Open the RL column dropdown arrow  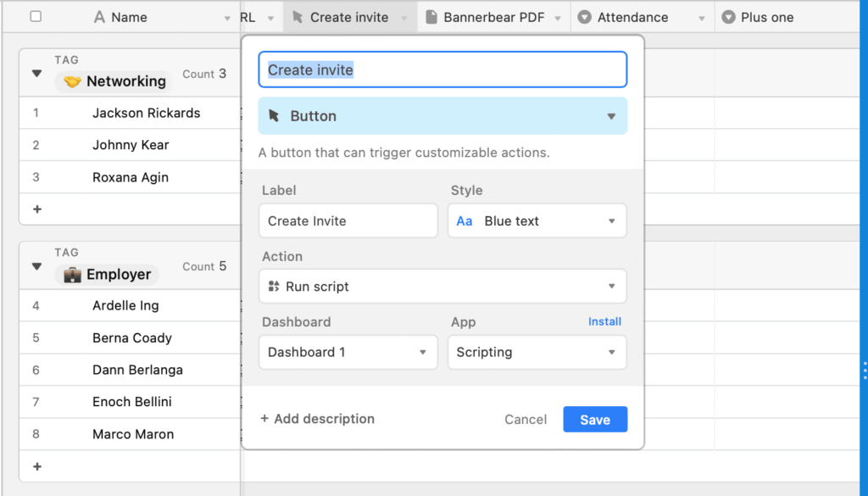(270, 19)
